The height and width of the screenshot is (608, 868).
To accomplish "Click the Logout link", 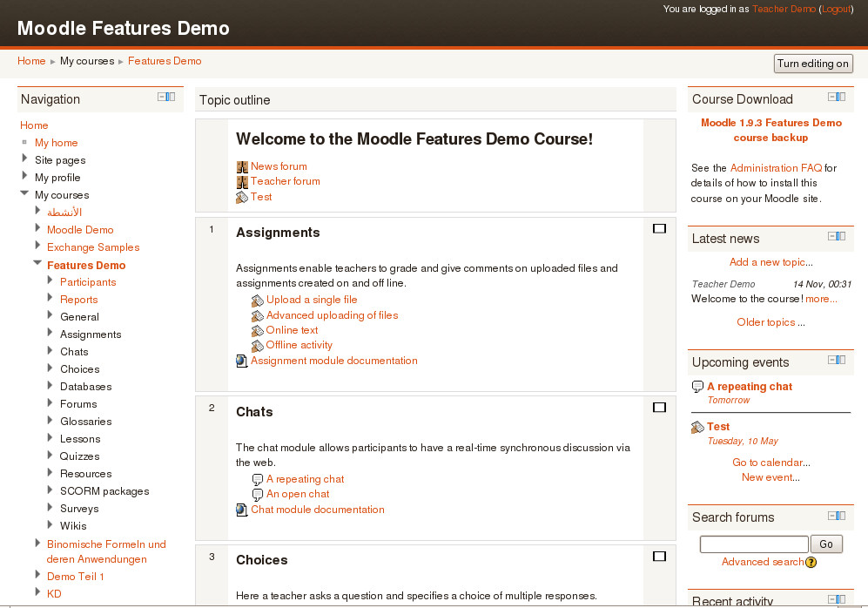I will [x=837, y=9].
